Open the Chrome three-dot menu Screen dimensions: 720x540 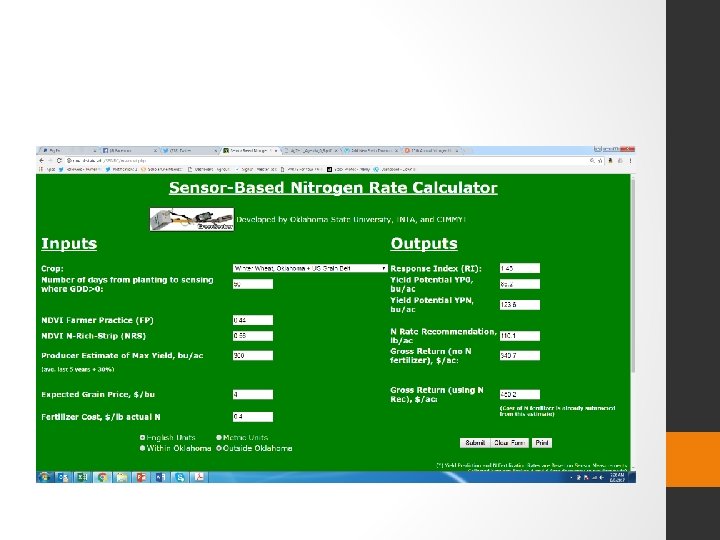(x=630, y=160)
